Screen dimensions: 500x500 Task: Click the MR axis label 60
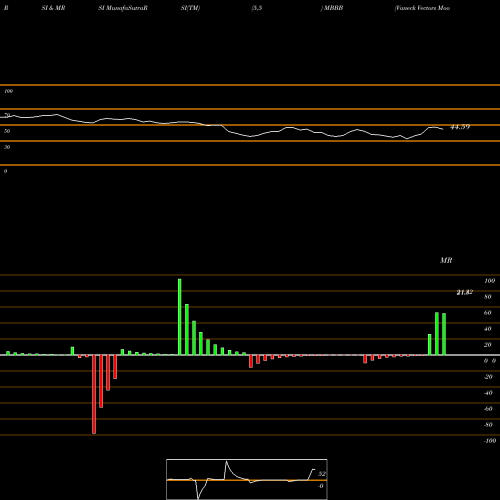[x=488, y=313]
